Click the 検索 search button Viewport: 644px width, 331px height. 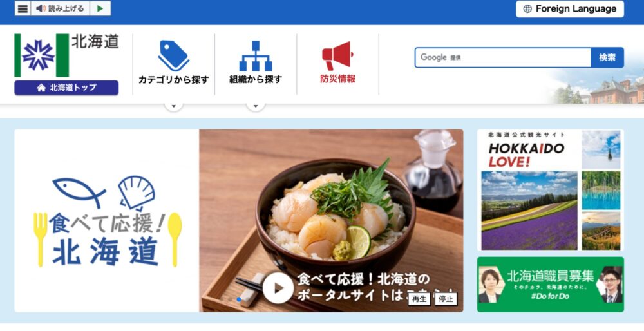[607, 57]
